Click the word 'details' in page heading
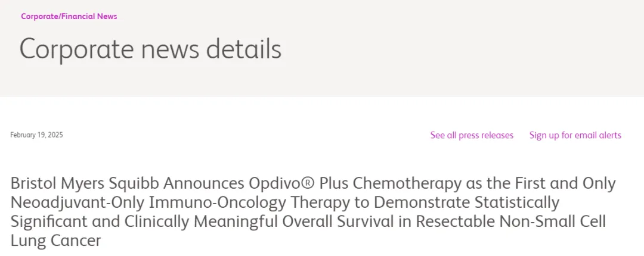 coord(247,49)
